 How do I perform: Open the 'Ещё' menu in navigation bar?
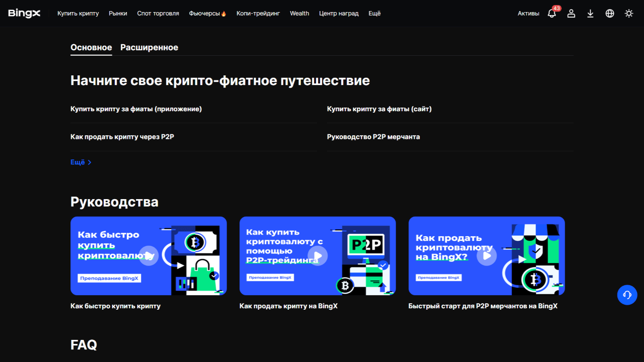pos(374,14)
